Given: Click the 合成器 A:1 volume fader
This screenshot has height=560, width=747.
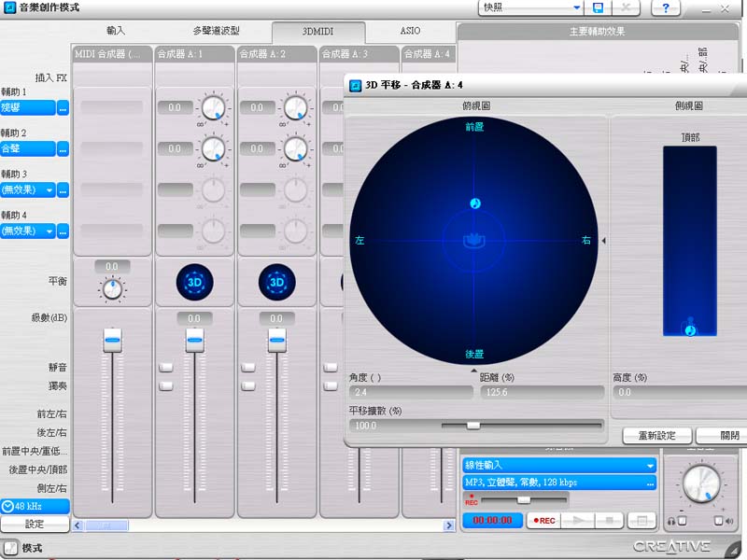Looking at the screenshot, I should coord(194,340).
